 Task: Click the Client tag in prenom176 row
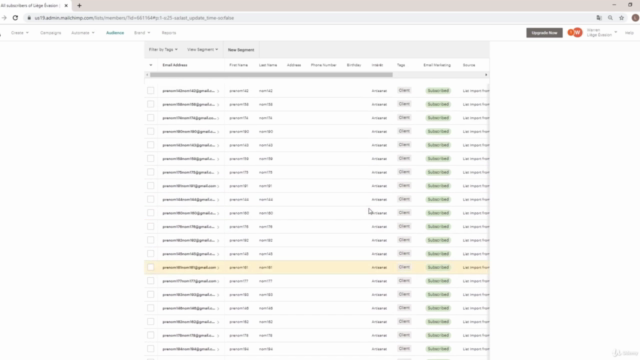click(x=404, y=226)
